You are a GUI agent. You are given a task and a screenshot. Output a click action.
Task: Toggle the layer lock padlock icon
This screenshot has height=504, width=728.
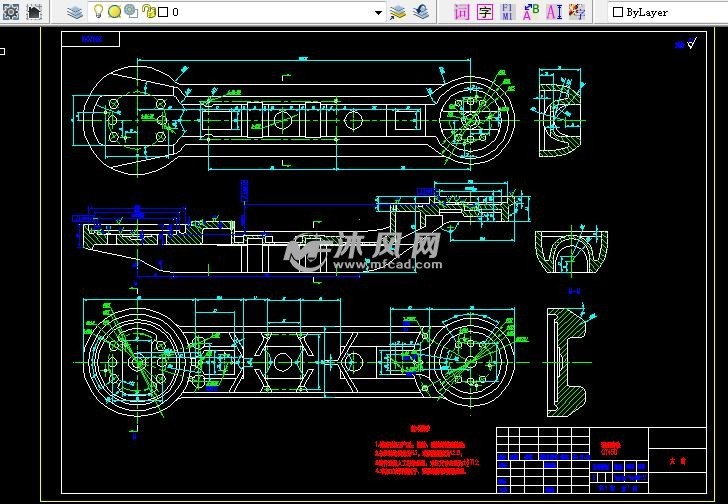click(148, 12)
